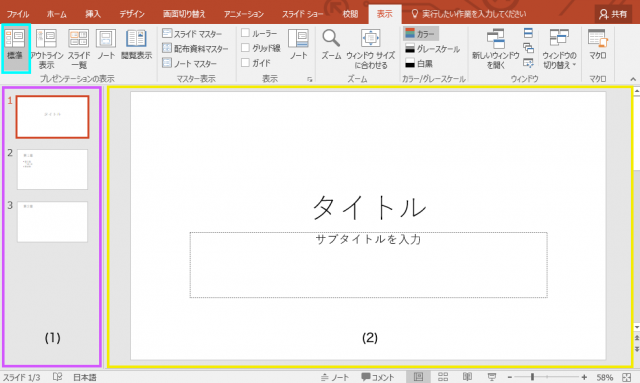
Task: Click the タイトル text on slide
Action: pyautogui.click(x=369, y=207)
